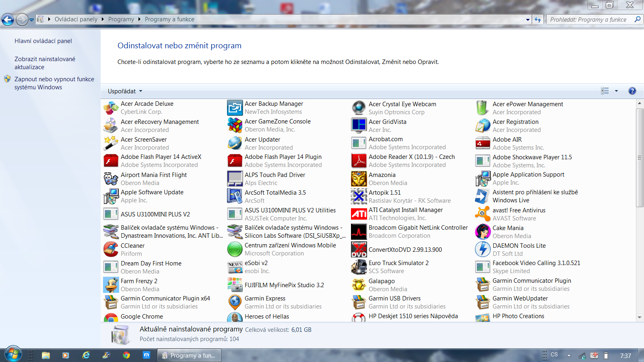Open Internet Explorer from the taskbar
Viewport: 644px width, 362px height.
pyautogui.click(x=86, y=355)
